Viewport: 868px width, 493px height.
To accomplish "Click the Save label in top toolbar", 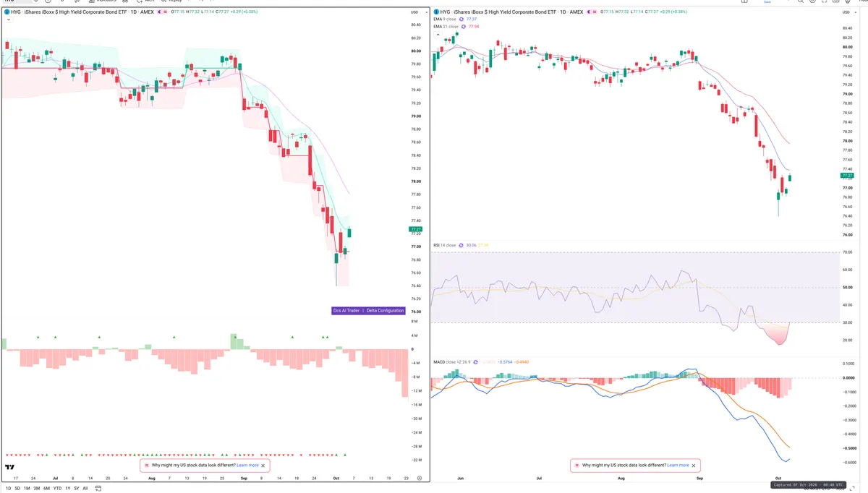I will click(768, 1).
